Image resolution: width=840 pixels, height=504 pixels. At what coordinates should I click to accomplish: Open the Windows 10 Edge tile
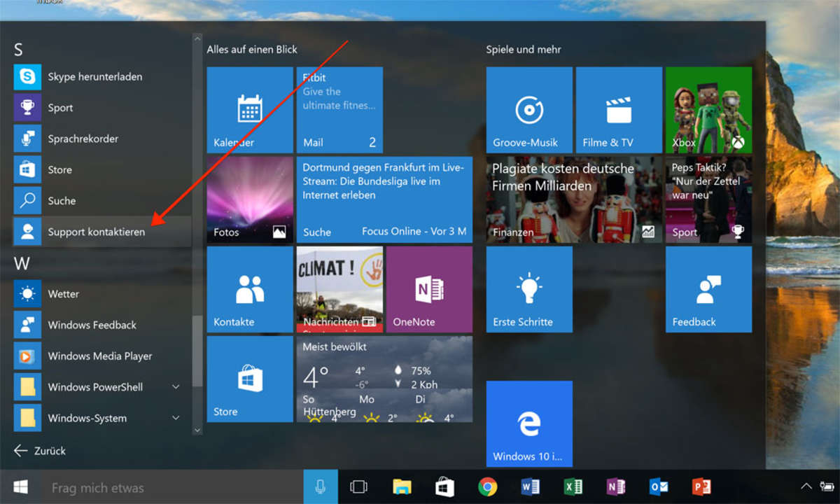[529, 423]
